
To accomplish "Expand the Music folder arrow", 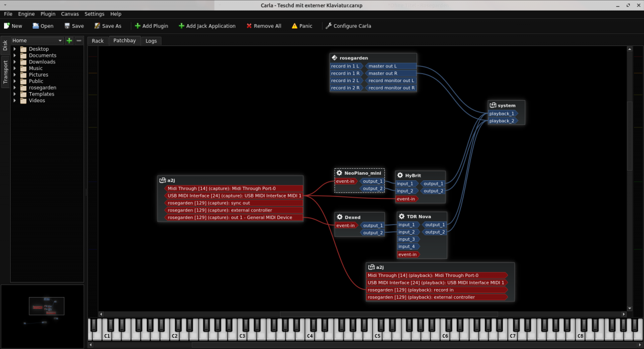I will (x=15, y=68).
